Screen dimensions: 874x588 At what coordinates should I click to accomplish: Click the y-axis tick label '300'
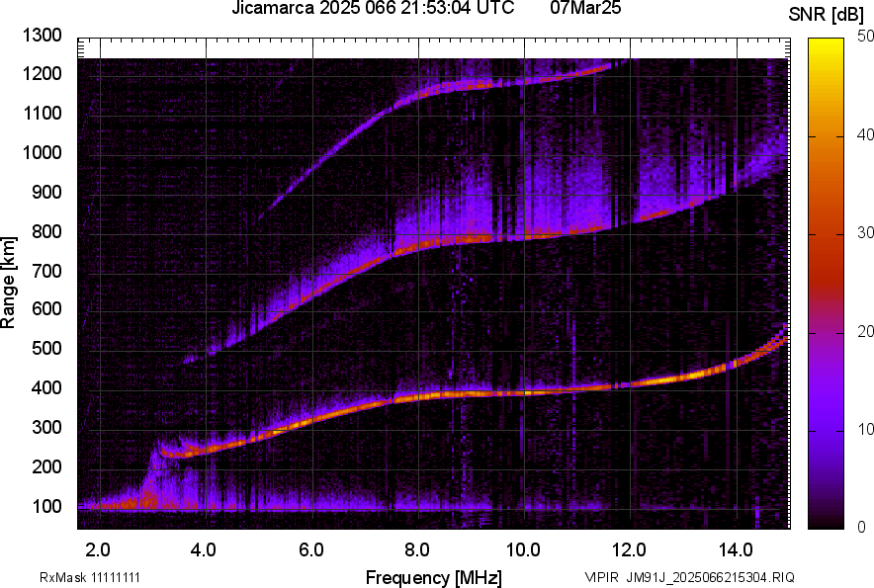(46, 427)
